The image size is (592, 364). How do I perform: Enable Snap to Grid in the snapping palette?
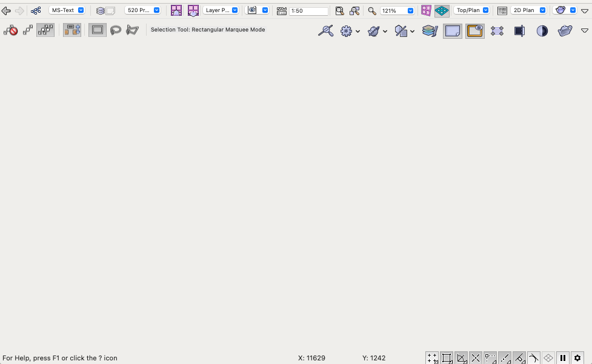pos(432,358)
